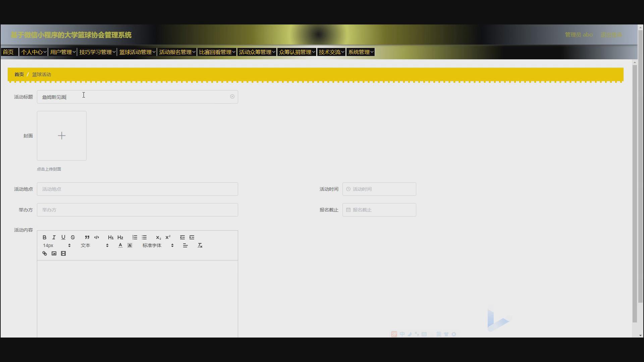The height and width of the screenshot is (362, 644).
Task: Open the 标准字体 font family dropdown
Action: click(x=158, y=246)
